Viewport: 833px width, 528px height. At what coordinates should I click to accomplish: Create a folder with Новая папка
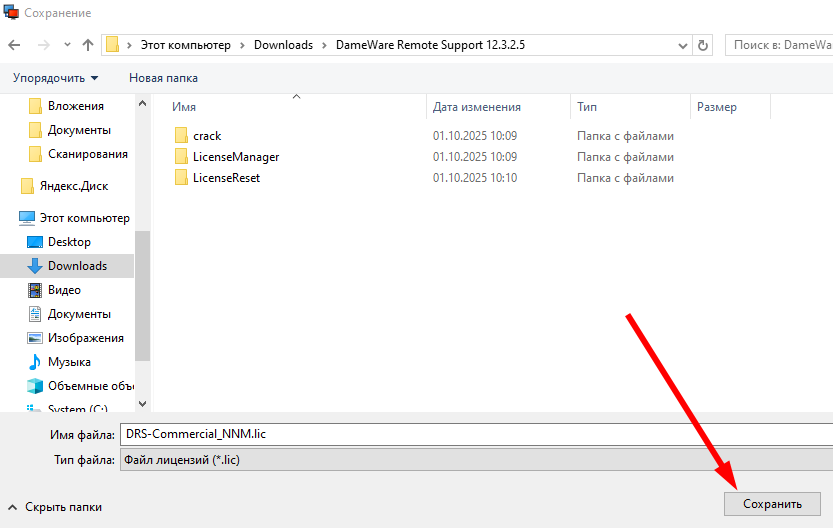coord(163,78)
